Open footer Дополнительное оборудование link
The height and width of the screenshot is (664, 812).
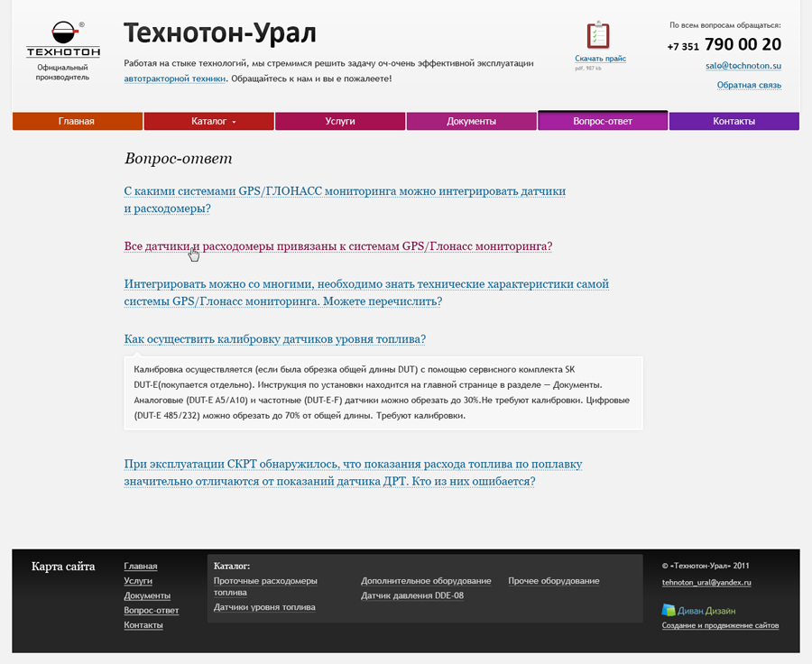coord(426,581)
